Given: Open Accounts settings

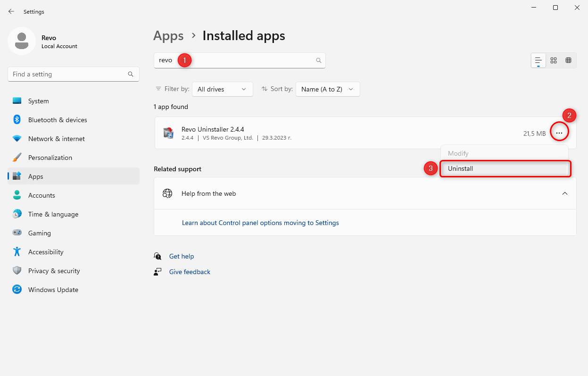Looking at the screenshot, I should tap(74, 195).
